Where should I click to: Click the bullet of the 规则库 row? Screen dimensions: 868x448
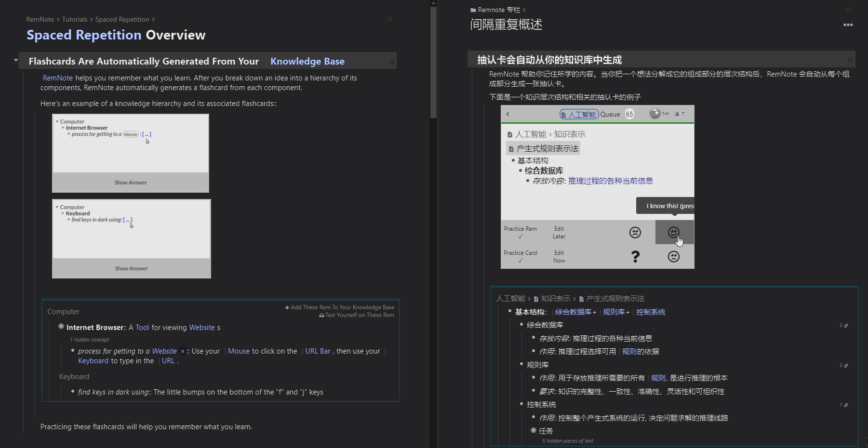521,364
